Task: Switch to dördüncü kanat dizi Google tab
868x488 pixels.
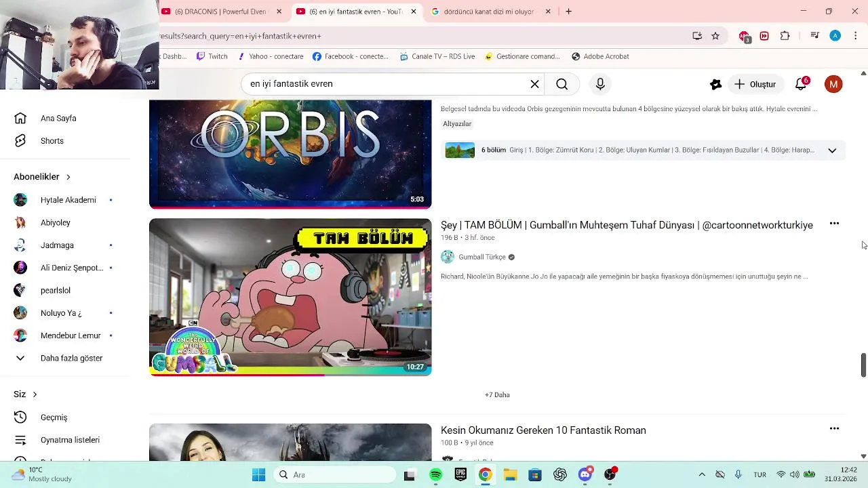Action: pyautogui.click(x=488, y=12)
